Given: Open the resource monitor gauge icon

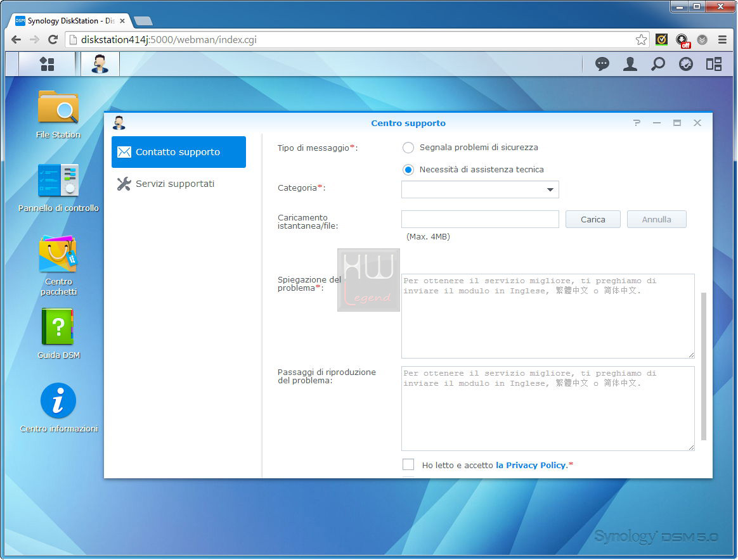Looking at the screenshot, I should coord(686,64).
